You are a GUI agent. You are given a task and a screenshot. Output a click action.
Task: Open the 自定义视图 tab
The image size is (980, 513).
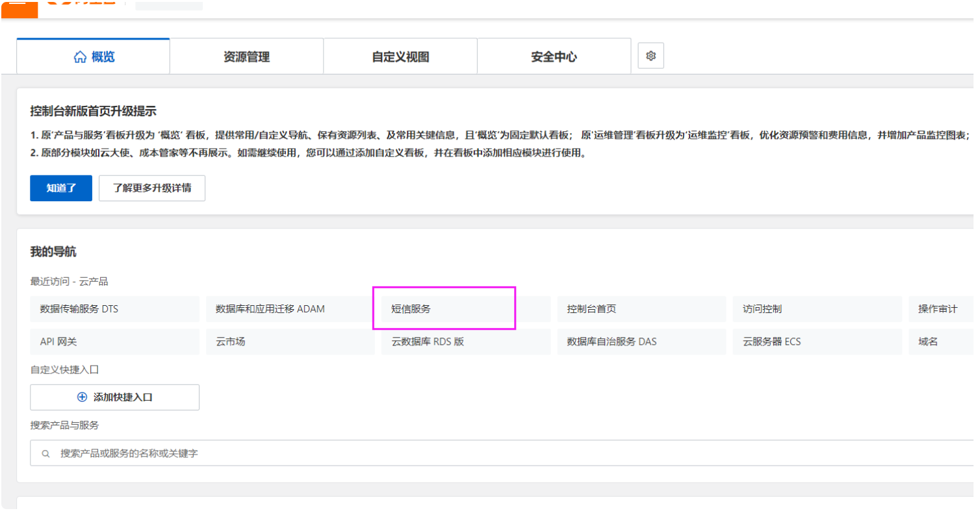400,56
